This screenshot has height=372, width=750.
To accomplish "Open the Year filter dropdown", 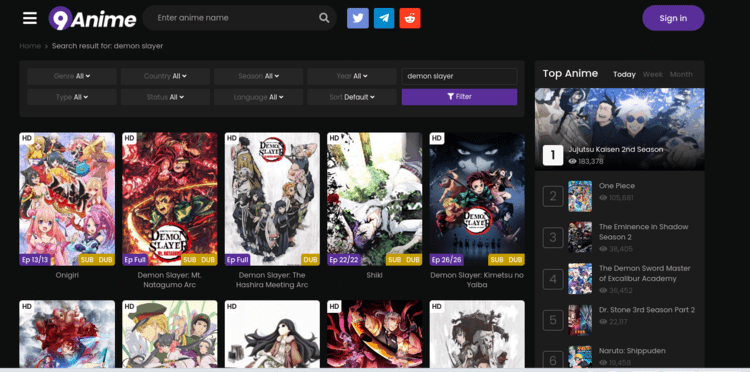I will (x=352, y=76).
